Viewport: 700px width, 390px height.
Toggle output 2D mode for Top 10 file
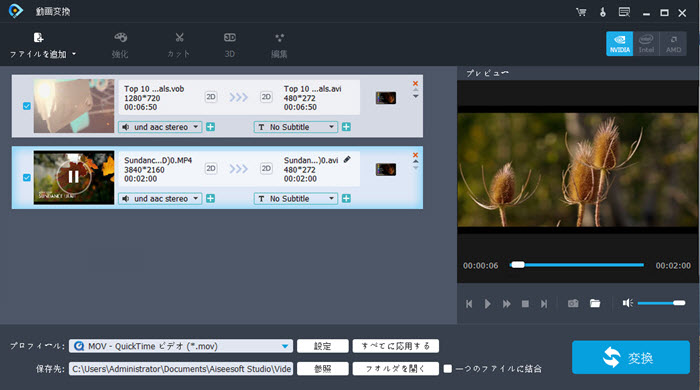(266, 97)
